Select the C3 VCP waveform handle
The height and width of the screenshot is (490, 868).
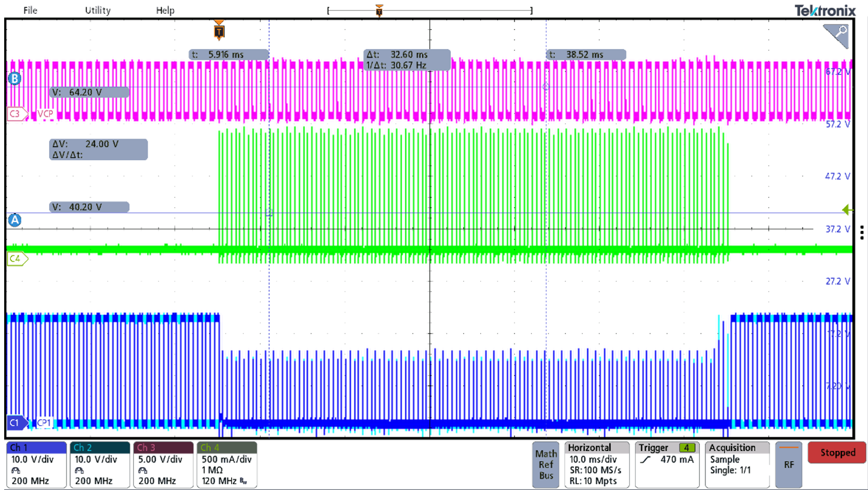17,113
